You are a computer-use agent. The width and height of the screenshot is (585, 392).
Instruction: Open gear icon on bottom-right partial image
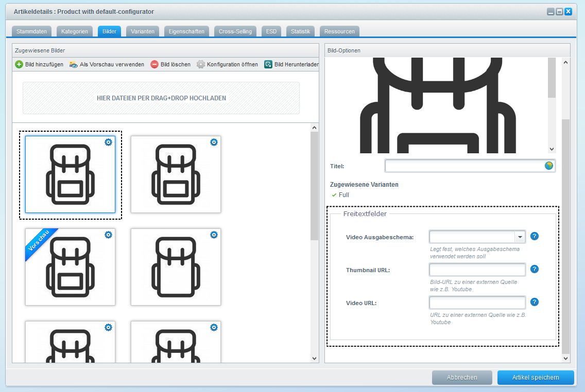point(214,327)
